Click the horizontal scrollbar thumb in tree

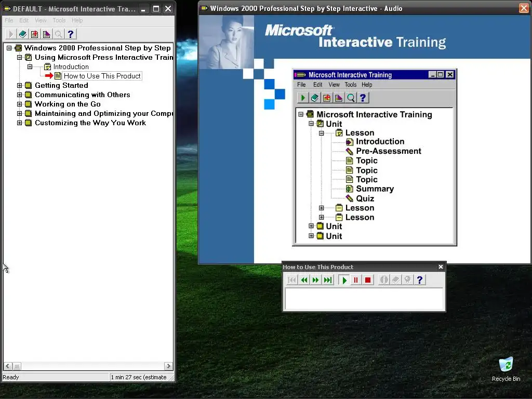[17, 366]
